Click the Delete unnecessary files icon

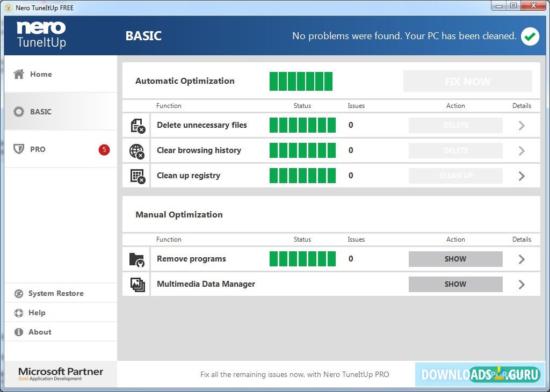pos(137,126)
